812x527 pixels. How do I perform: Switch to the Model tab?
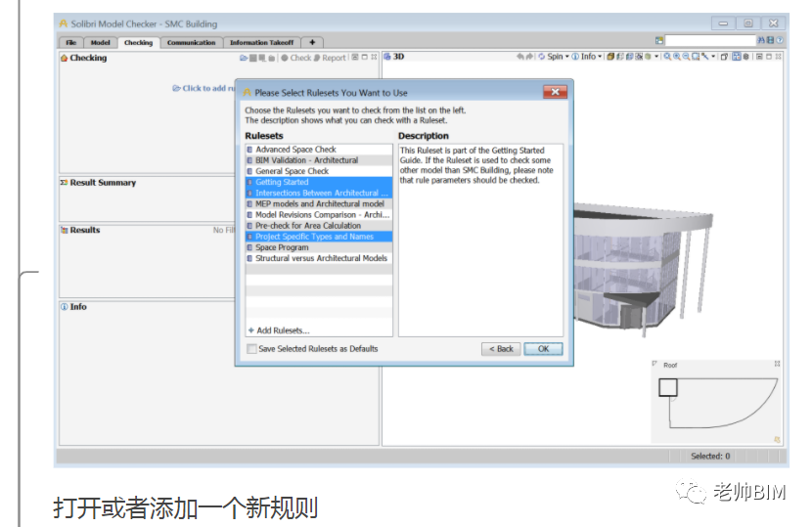coord(100,42)
